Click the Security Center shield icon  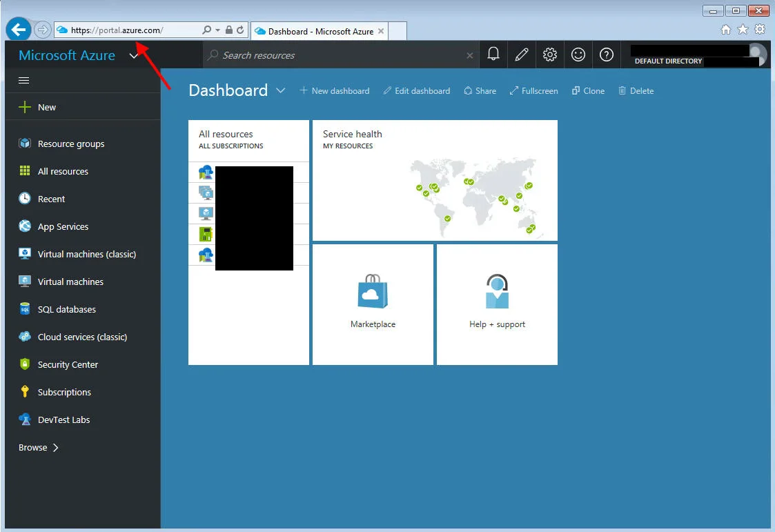[x=25, y=364]
